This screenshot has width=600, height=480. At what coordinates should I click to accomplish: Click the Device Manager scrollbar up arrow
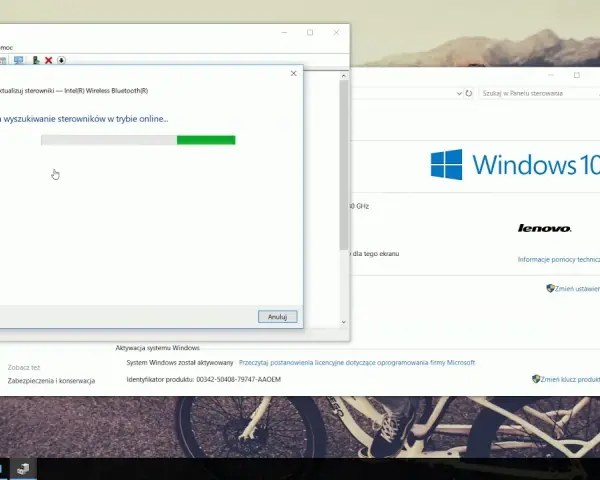click(344, 76)
